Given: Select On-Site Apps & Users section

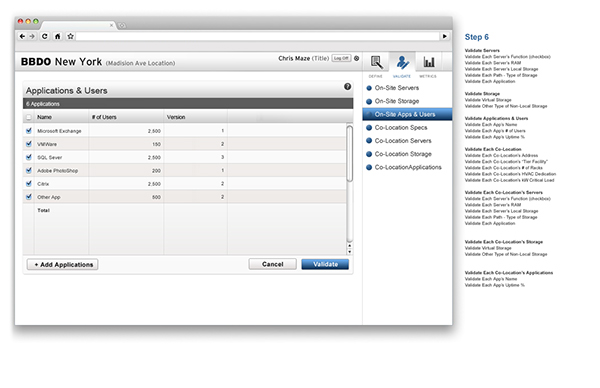Looking at the screenshot, I should coord(407,114).
